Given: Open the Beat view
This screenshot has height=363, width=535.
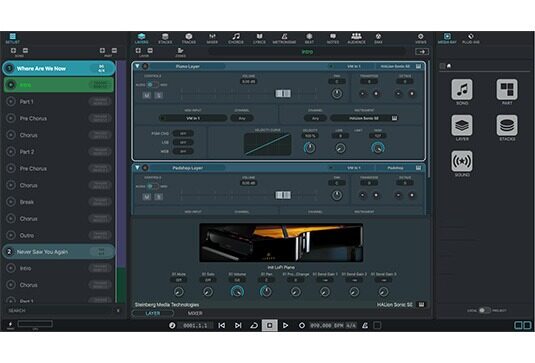Looking at the screenshot, I should pos(309,38).
